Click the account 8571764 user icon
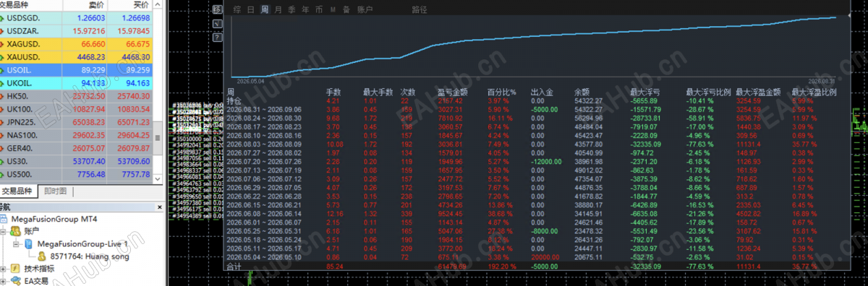 pyautogui.click(x=43, y=256)
